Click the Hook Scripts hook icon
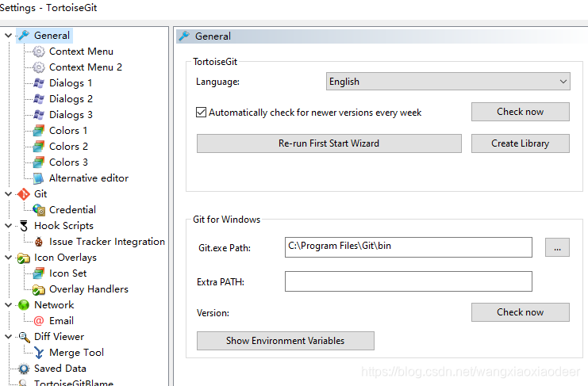588x386 pixels. 24,226
